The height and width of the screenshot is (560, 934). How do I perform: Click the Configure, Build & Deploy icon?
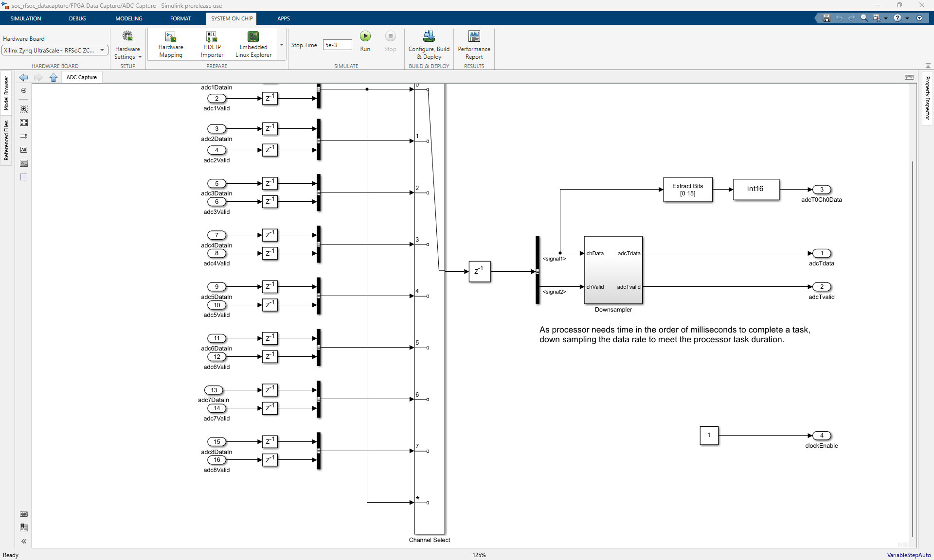[429, 37]
